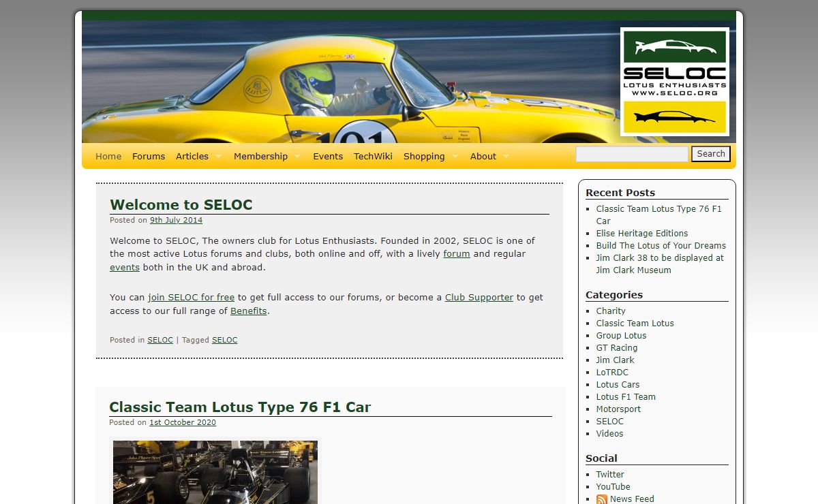Image resolution: width=818 pixels, height=504 pixels.
Task: Open the Events menu item
Action: pos(328,156)
